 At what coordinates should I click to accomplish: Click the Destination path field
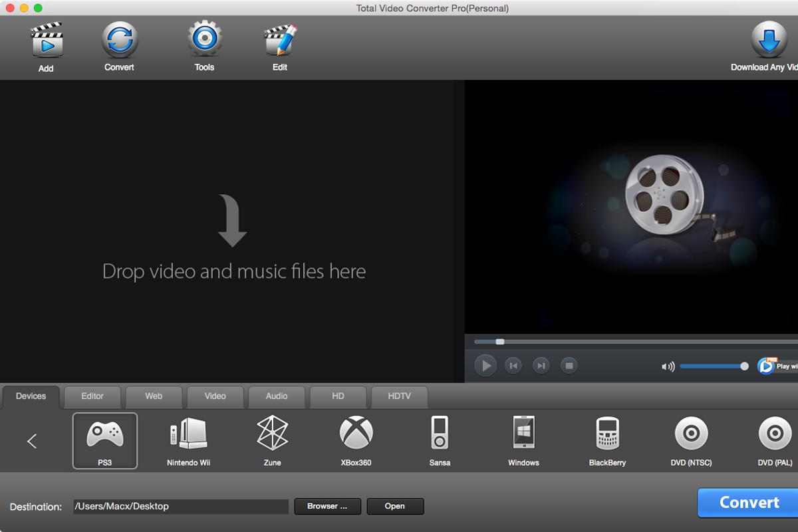tap(180, 507)
